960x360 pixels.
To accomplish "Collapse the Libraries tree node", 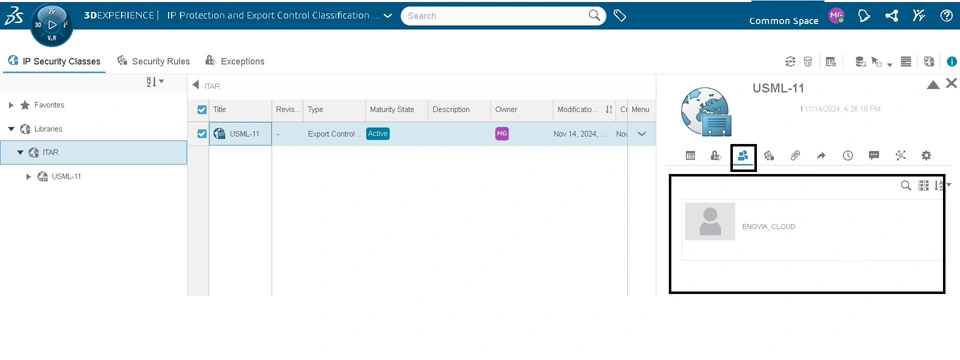I will pyautogui.click(x=11, y=129).
